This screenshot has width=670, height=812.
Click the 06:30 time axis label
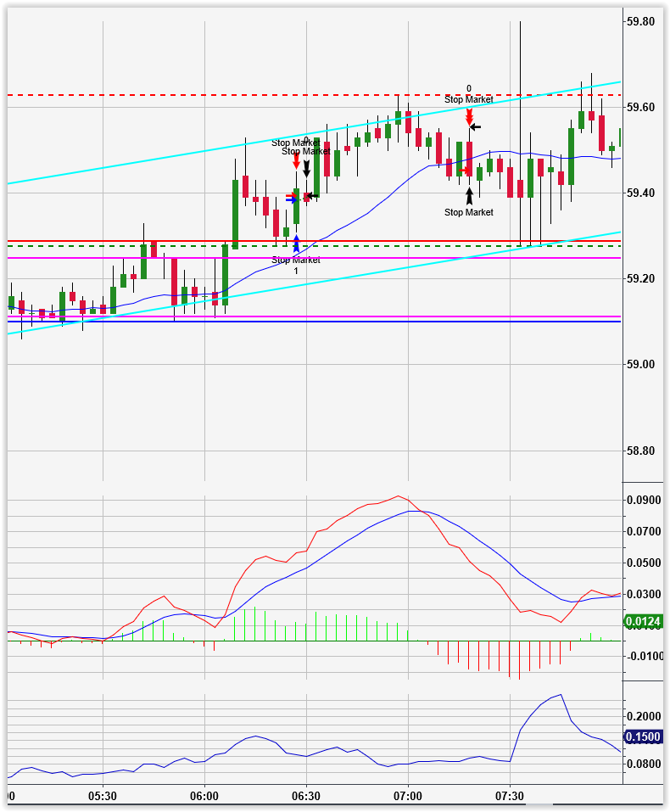pos(306,795)
